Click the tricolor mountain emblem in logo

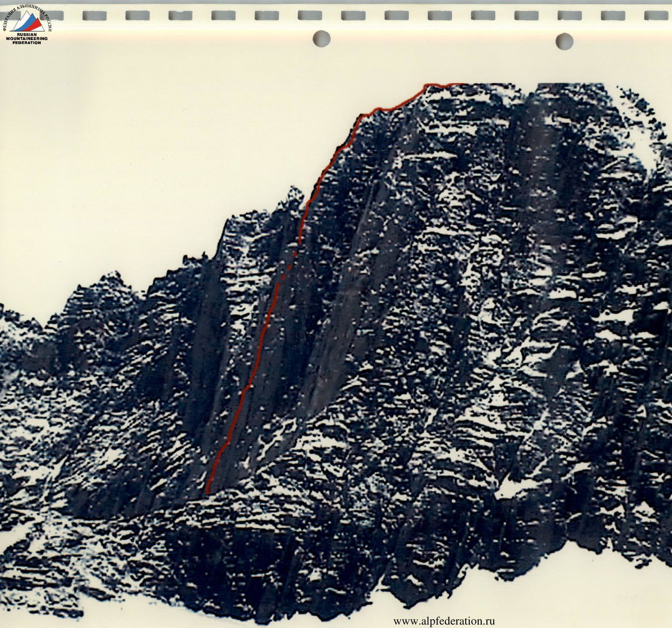coord(27,22)
